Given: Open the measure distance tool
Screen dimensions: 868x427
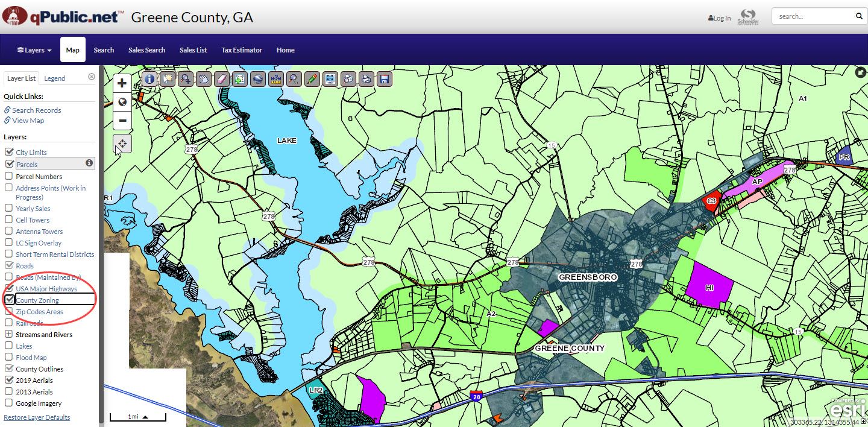Looking at the screenshot, I should (x=275, y=78).
